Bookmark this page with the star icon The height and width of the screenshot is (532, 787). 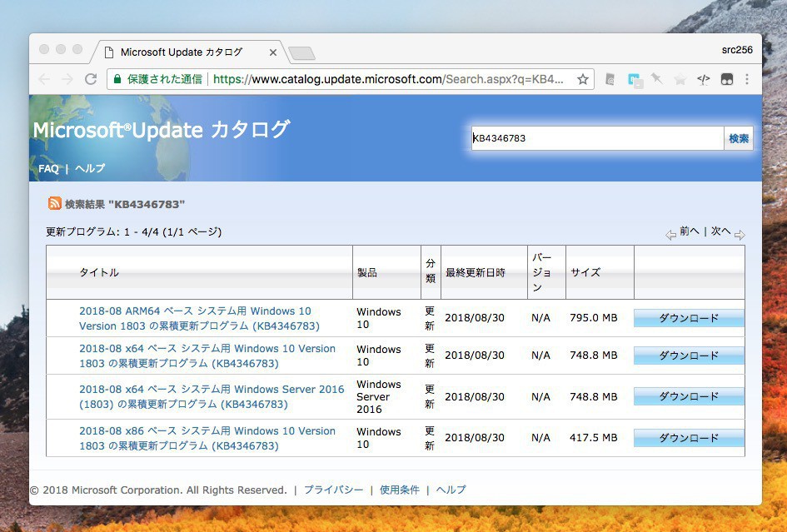pos(583,79)
